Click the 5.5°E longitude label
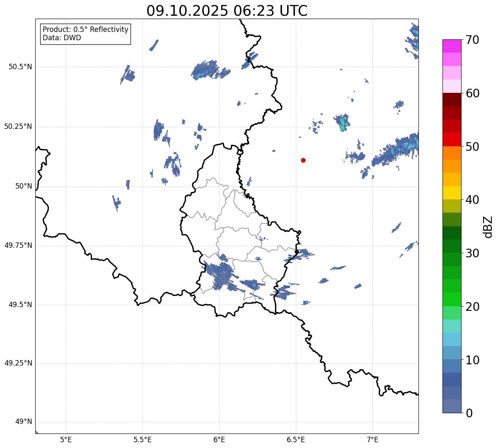This screenshot has height=448, width=498. [x=143, y=439]
